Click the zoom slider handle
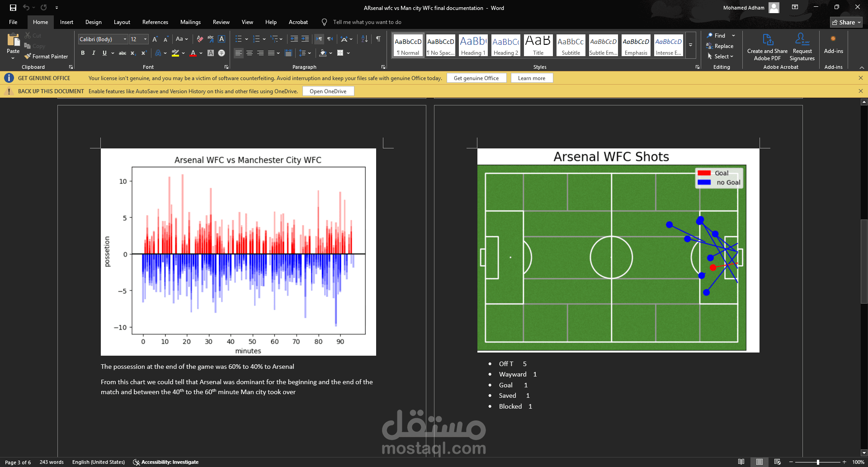This screenshot has width=868, height=467. pos(818,462)
